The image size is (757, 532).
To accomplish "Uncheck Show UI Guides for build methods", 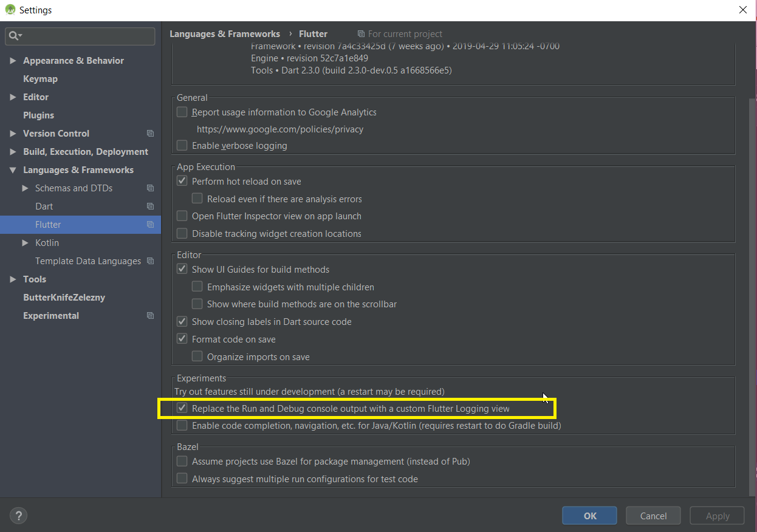I will 182,269.
